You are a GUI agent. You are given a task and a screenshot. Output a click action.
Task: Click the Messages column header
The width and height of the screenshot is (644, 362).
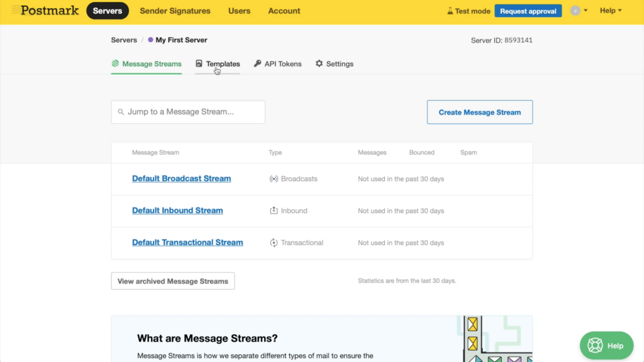click(x=372, y=152)
